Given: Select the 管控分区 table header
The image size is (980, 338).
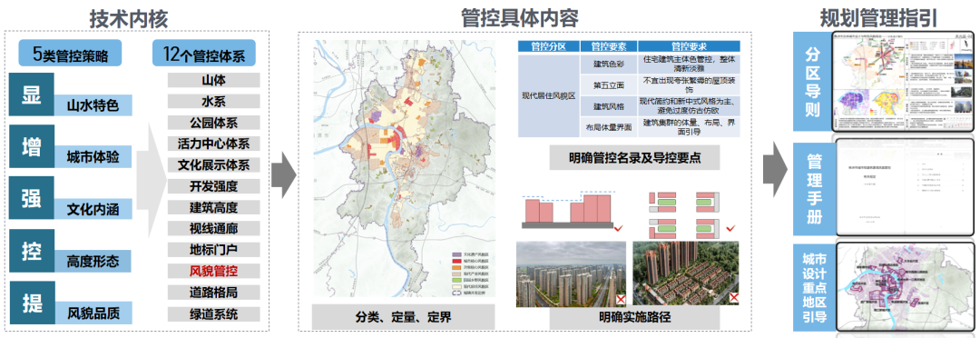Looking at the screenshot, I should [x=549, y=46].
